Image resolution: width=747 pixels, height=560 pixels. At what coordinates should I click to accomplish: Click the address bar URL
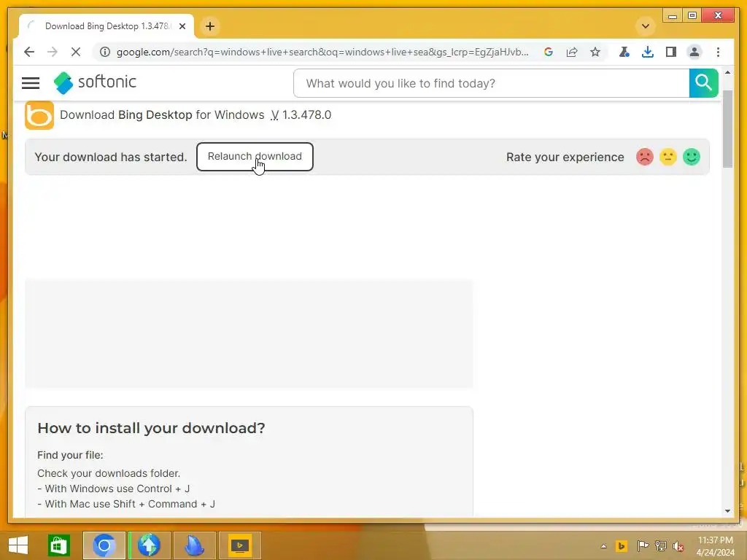[x=322, y=52]
